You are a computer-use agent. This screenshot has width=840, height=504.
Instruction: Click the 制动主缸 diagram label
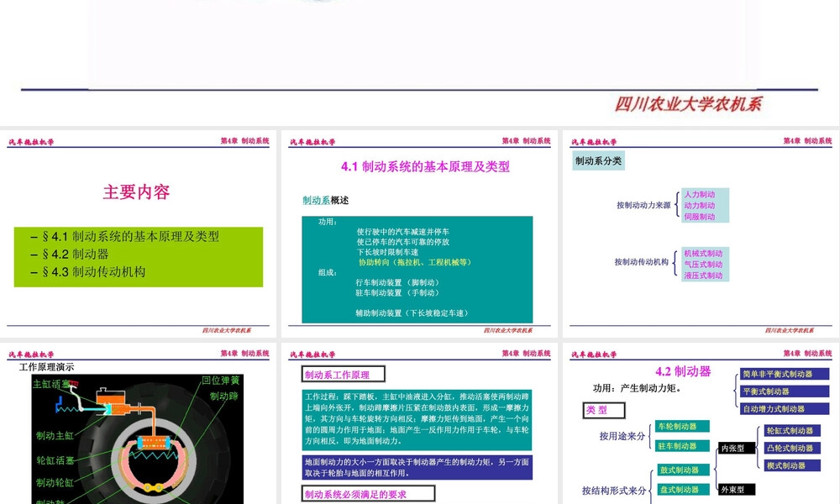(x=55, y=436)
